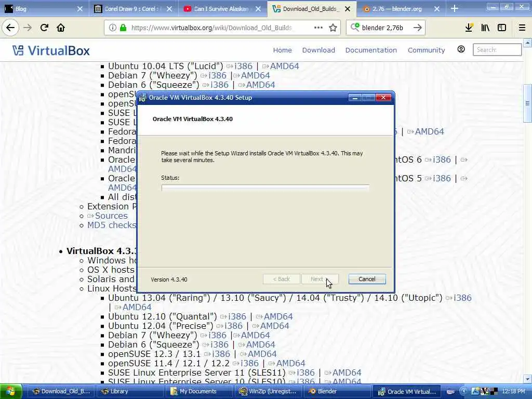Close the Can I Survive Alaskan tab
Screen dimensions: 532x399
click(x=258, y=9)
